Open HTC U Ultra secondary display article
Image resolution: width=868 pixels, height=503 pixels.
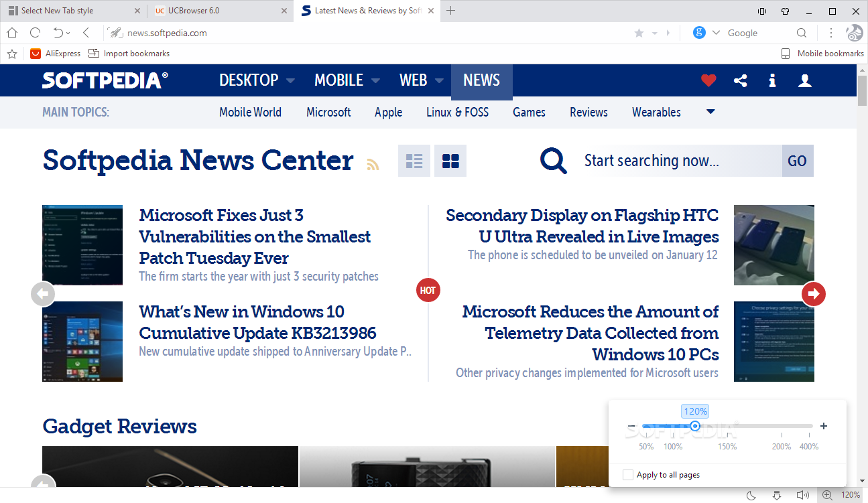point(582,226)
